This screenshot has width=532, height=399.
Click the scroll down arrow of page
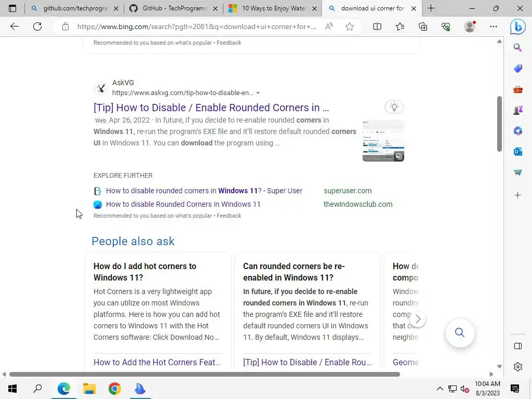coord(499,366)
